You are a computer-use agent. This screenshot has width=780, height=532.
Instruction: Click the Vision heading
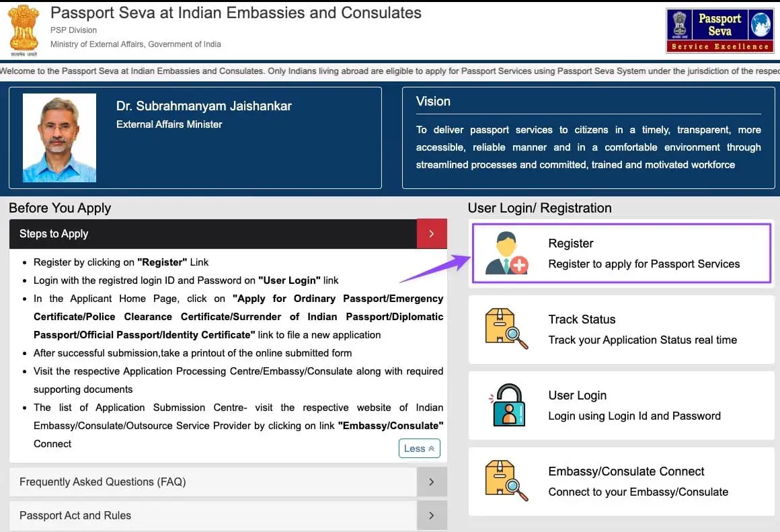pyautogui.click(x=433, y=102)
